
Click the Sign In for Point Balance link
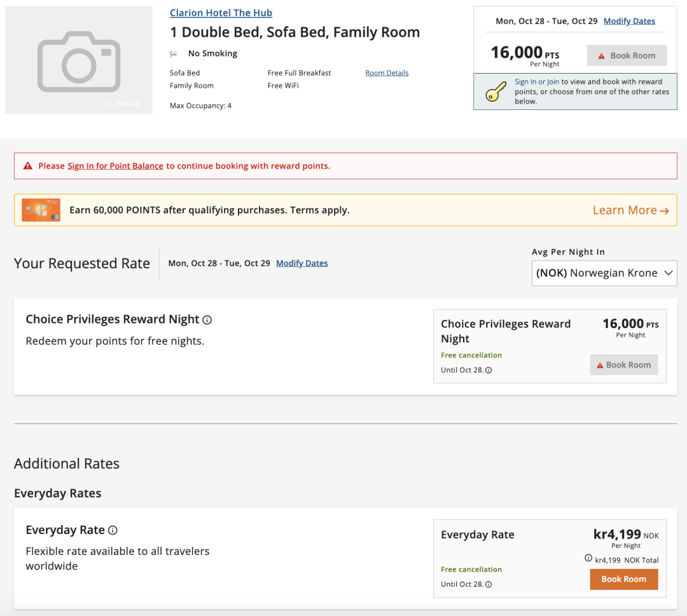coord(115,166)
